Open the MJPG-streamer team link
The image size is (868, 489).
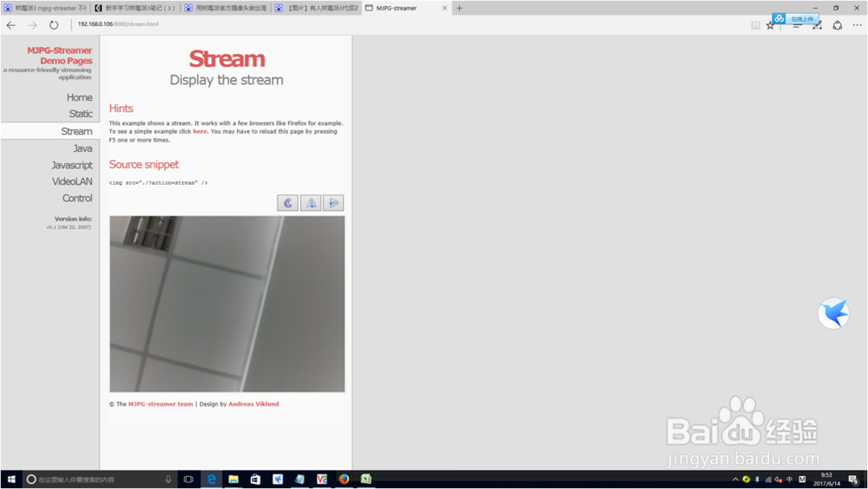tap(161, 404)
